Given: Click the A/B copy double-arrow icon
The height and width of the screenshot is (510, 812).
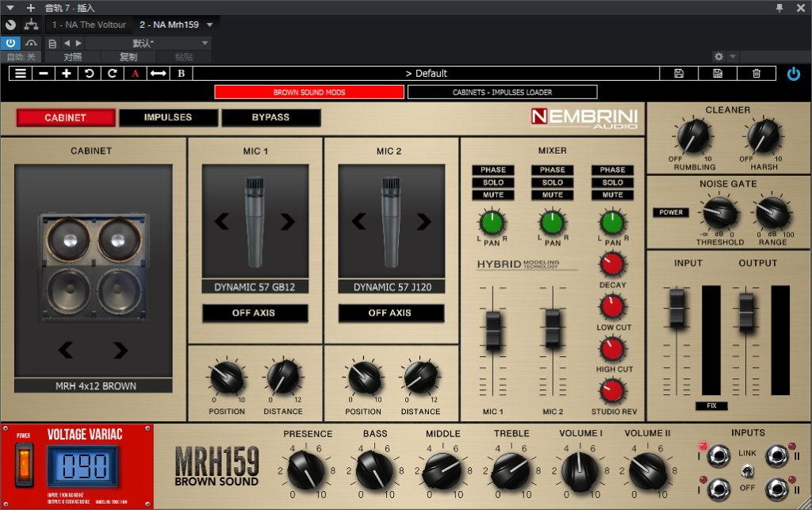Looking at the screenshot, I should [x=158, y=74].
